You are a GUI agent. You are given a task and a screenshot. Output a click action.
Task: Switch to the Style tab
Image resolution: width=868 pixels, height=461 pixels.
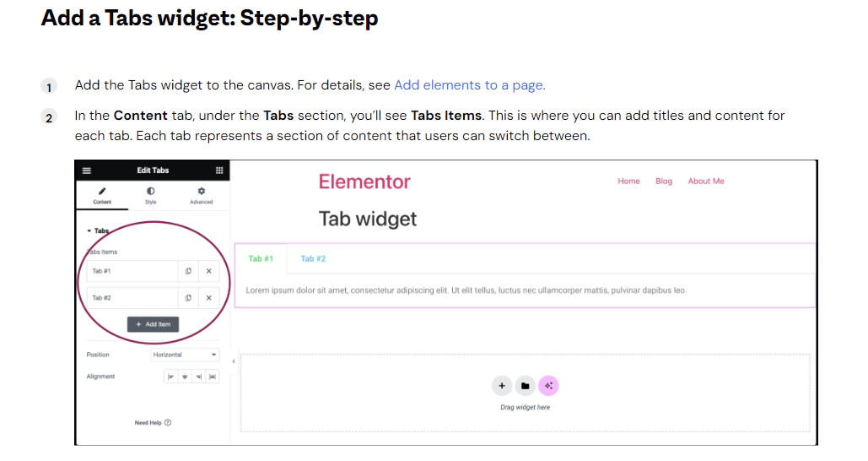click(x=150, y=195)
